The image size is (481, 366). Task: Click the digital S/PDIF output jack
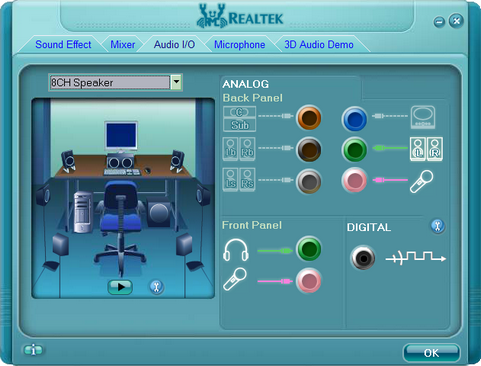click(363, 258)
